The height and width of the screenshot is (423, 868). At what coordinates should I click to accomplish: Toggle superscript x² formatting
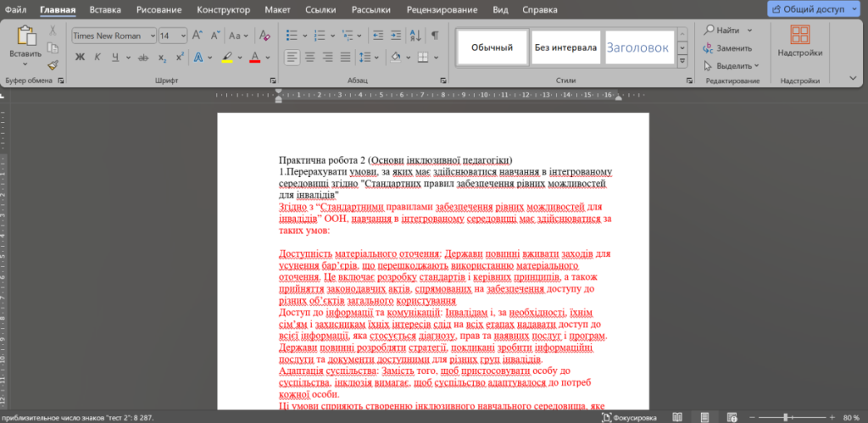[180, 57]
